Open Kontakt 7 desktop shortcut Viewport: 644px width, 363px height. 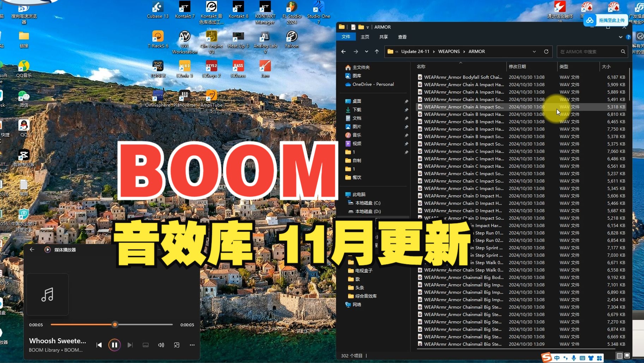[x=184, y=10]
